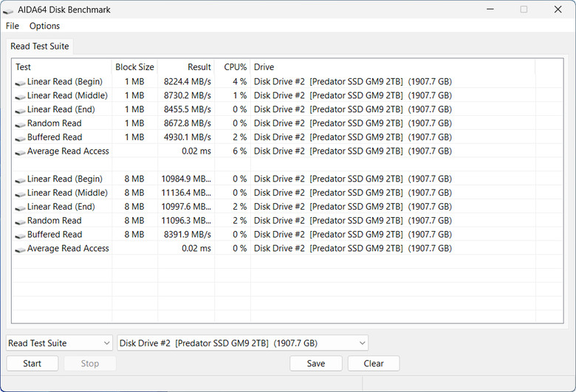Image resolution: width=576 pixels, height=392 pixels.
Task: Click disk icon of 8 MB Linear Read (End)
Action: 20,208
